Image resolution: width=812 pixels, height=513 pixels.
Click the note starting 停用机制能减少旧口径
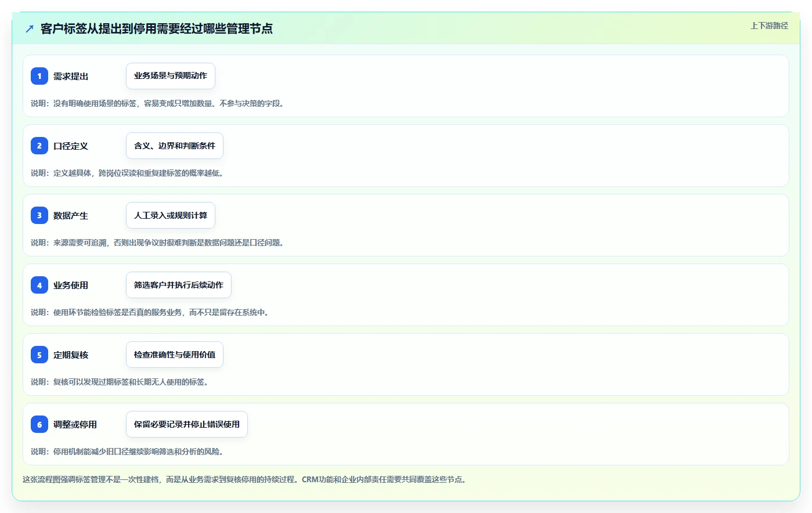point(127,451)
